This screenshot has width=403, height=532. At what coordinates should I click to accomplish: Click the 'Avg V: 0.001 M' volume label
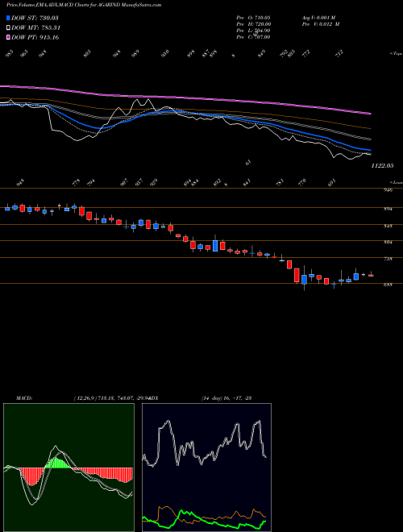pyautogui.click(x=318, y=17)
